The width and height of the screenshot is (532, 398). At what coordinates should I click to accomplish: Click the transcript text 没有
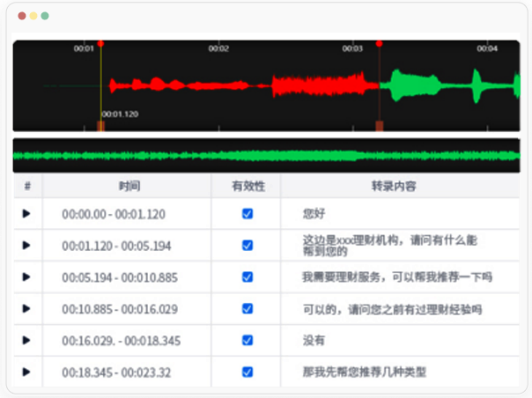pyautogui.click(x=314, y=340)
